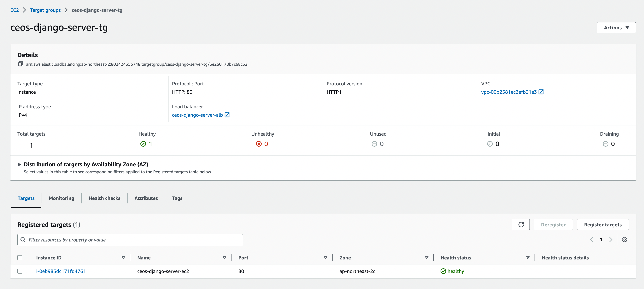Screen dimensions: 644x289
Task: Open load balancer external link icon
Action: tap(227, 115)
